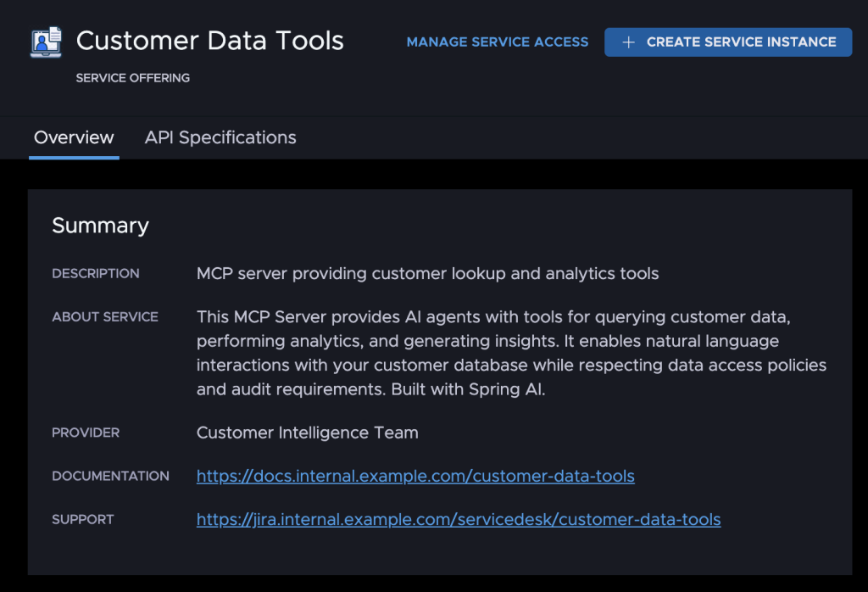This screenshot has height=592, width=868.
Task: Click the Customer Intelligence Team provider value
Action: pos(307,433)
